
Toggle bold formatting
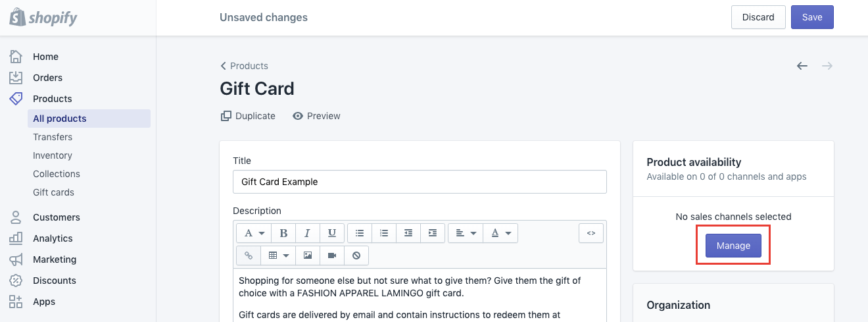point(283,233)
